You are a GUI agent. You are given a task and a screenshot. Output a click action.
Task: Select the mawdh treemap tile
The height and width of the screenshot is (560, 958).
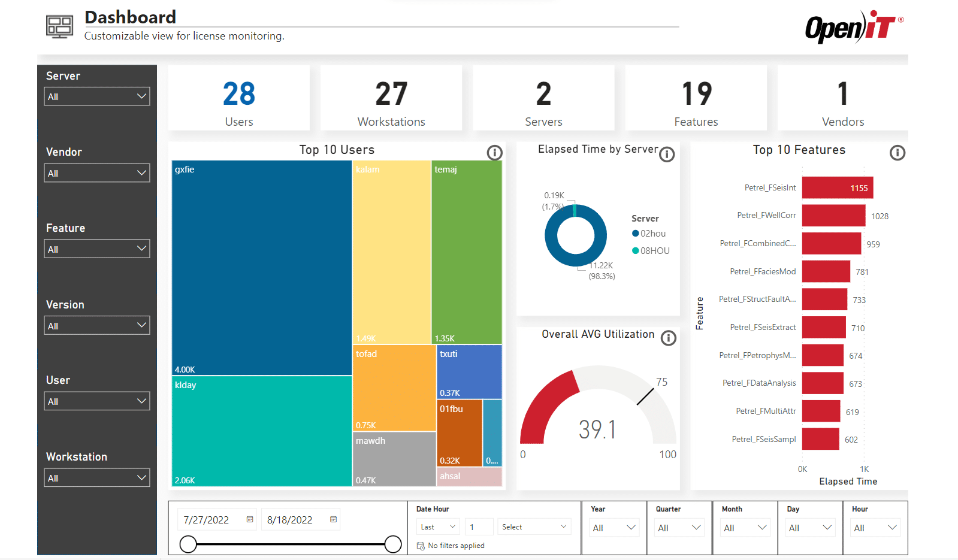tap(394, 459)
